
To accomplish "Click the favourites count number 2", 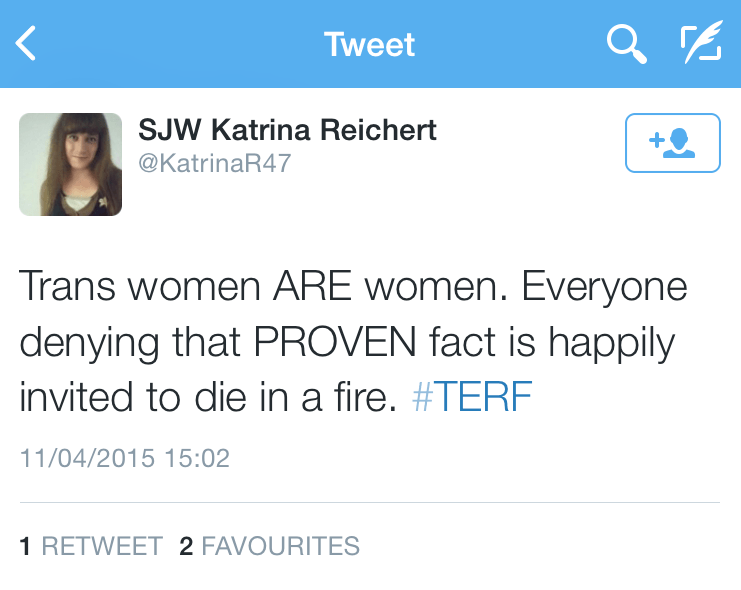I will 186,546.
